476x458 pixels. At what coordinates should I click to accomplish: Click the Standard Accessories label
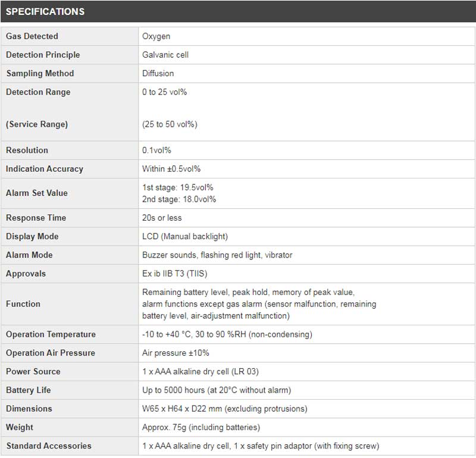[49, 446]
